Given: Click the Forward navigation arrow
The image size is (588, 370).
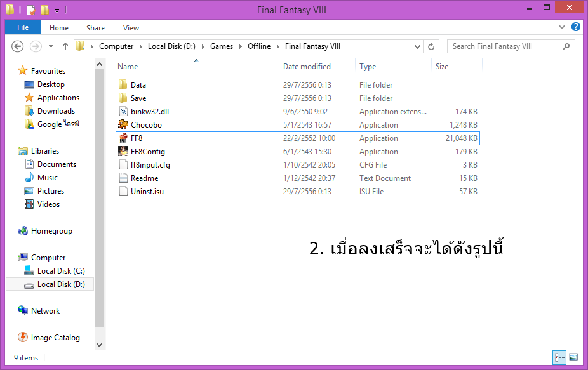Looking at the screenshot, I should 36,46.
